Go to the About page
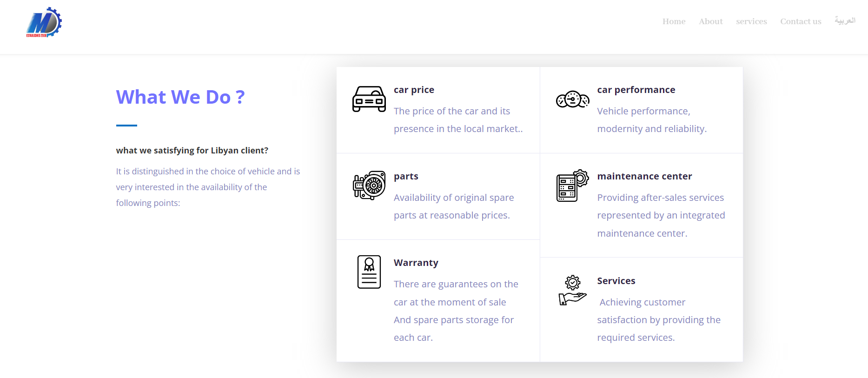 [710, 21]
